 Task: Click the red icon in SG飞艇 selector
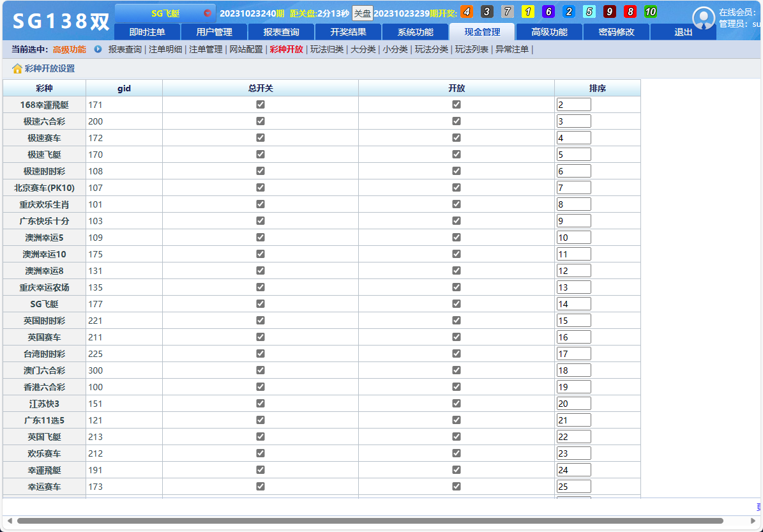click(208, 13)
